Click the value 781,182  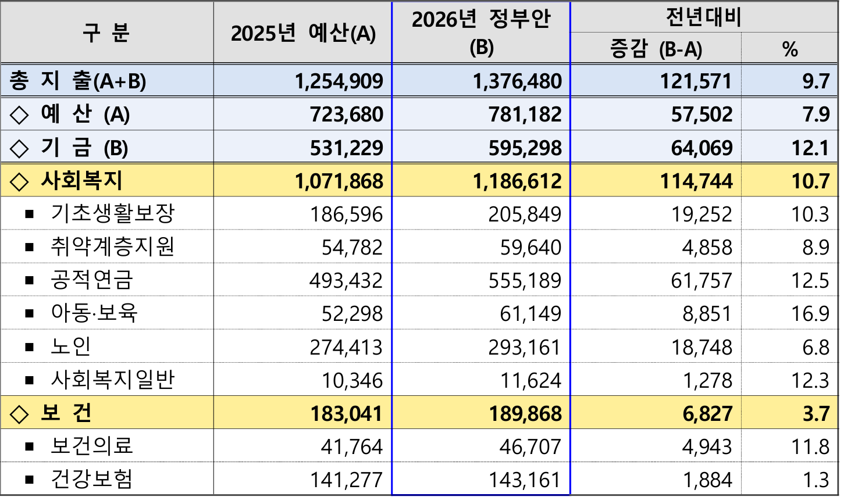click(525, 115)
